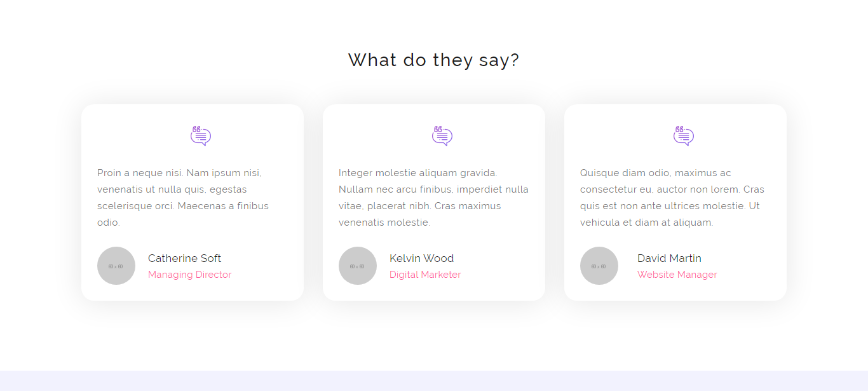Click the quote icon above Kelvin Wood's testimonial

[x=442, y=136]
